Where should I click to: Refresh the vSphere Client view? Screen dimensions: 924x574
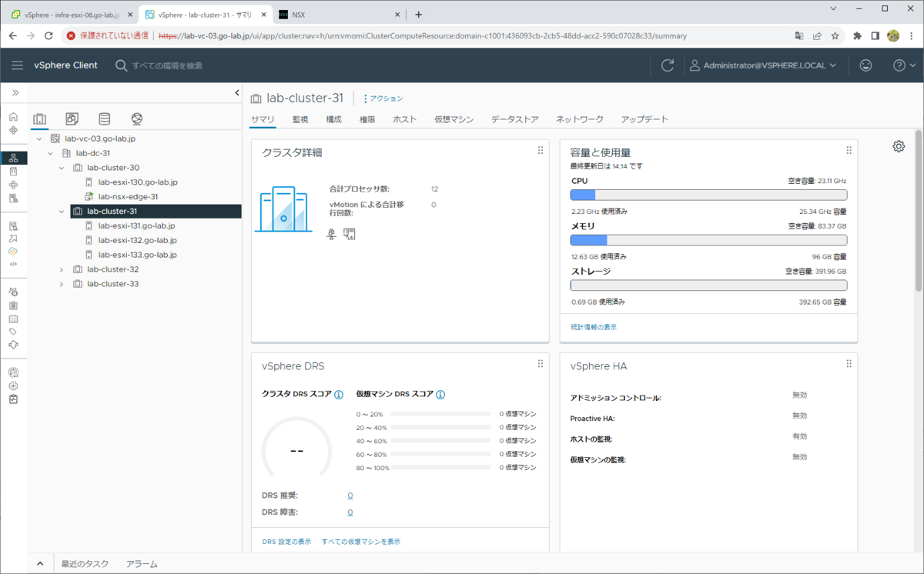[668, 65]
